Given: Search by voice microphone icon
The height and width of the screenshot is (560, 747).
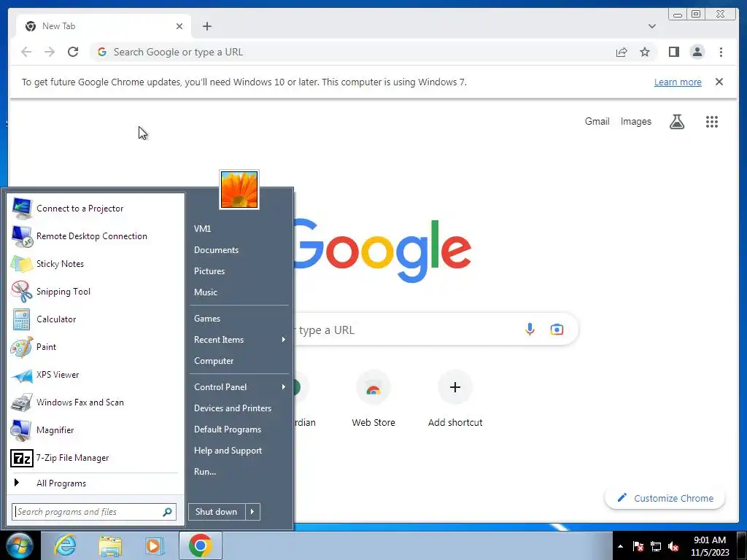Looking at the screenshot, I should pyautogui.click(x=530, y=329).
